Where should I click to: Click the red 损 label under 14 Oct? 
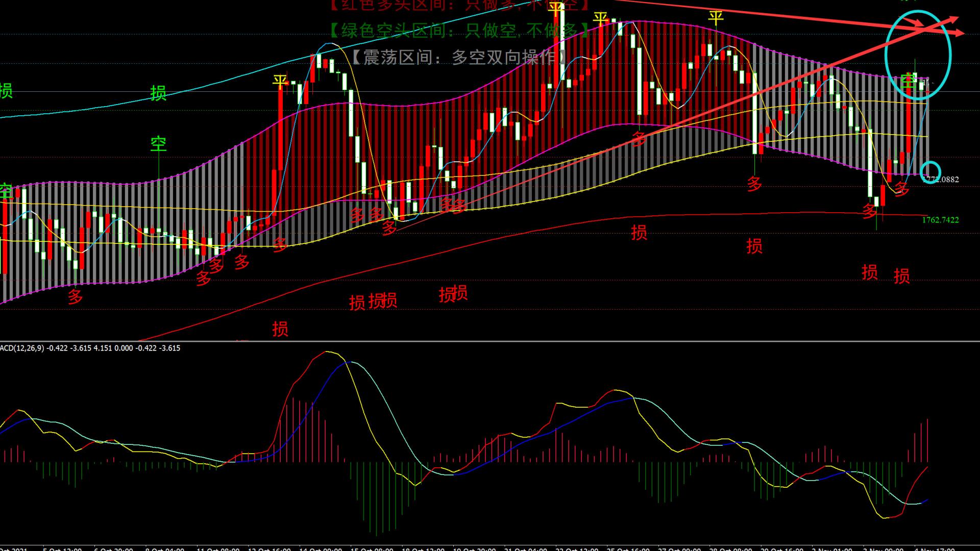tap(280, 329)
